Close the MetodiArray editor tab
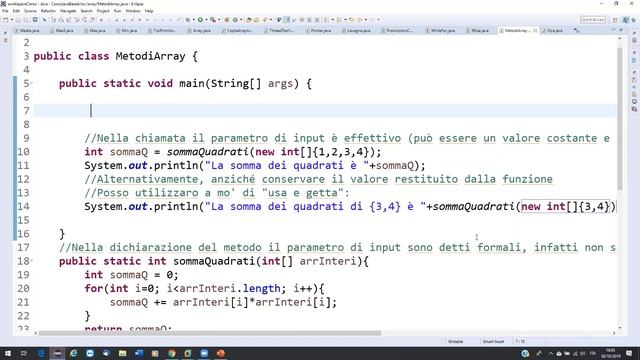Viewport: 640px width, 360px height. click(x=535, y=30)
